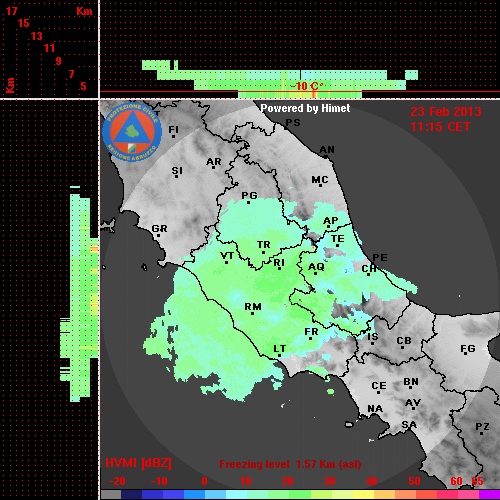
Task: Click the SI city label on map
Action: [177, 171]
